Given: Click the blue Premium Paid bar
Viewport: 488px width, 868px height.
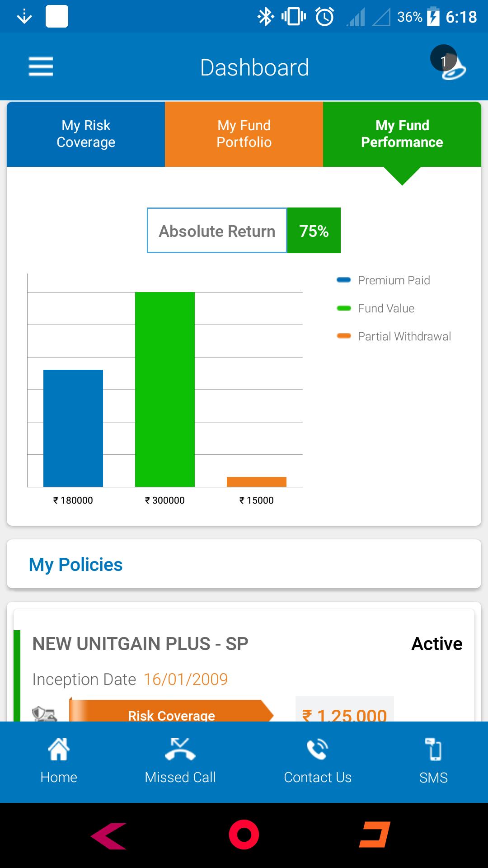Looking at the screenshot, I should click(x=73, y=428).
